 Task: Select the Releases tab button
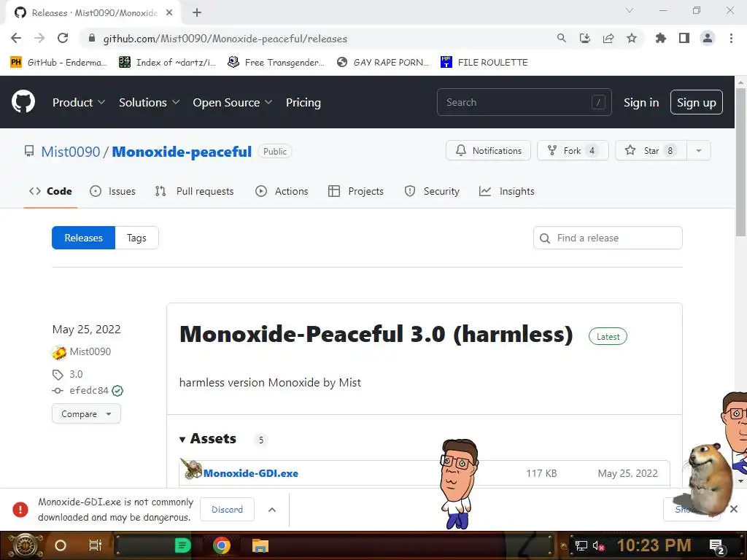tap(83, 238)
